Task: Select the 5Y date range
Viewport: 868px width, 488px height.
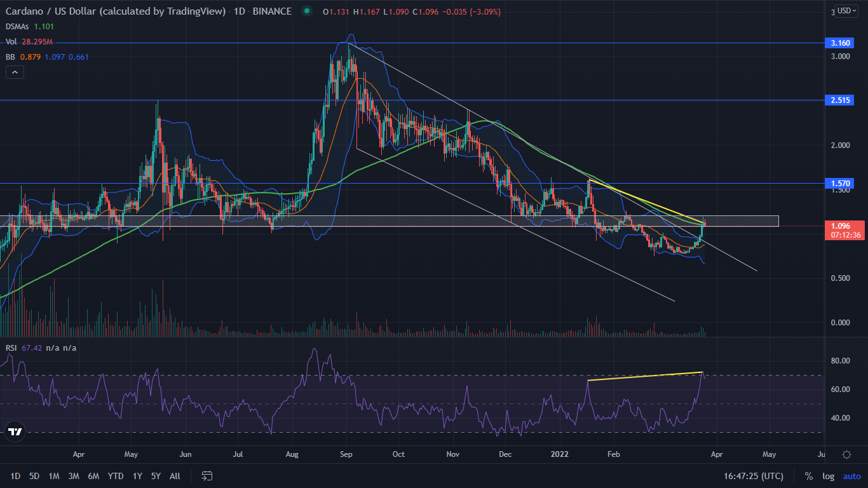Action: click(x=156, y=476)
